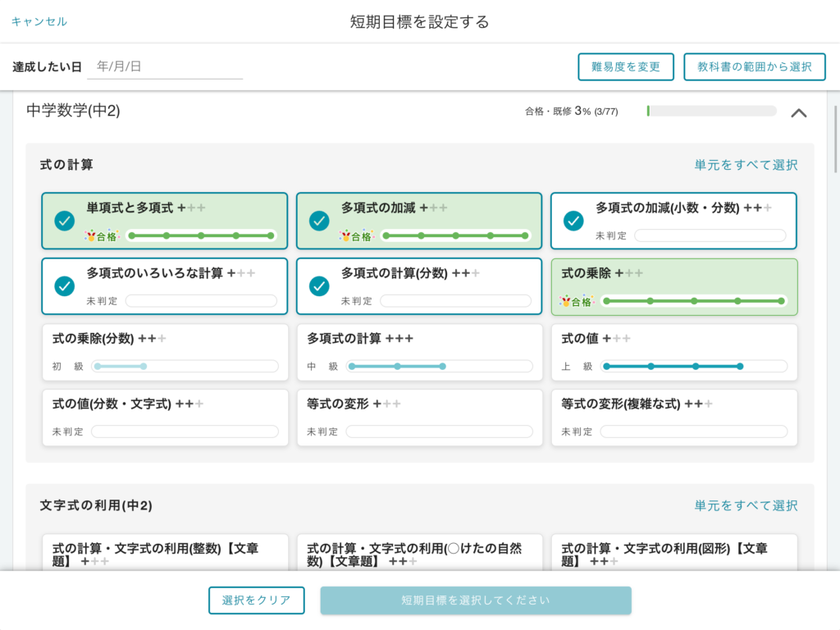Viewport: 840px width, 630px height.
Task: Choose the 式の値 上級 topic card
Action: [673, 351]
